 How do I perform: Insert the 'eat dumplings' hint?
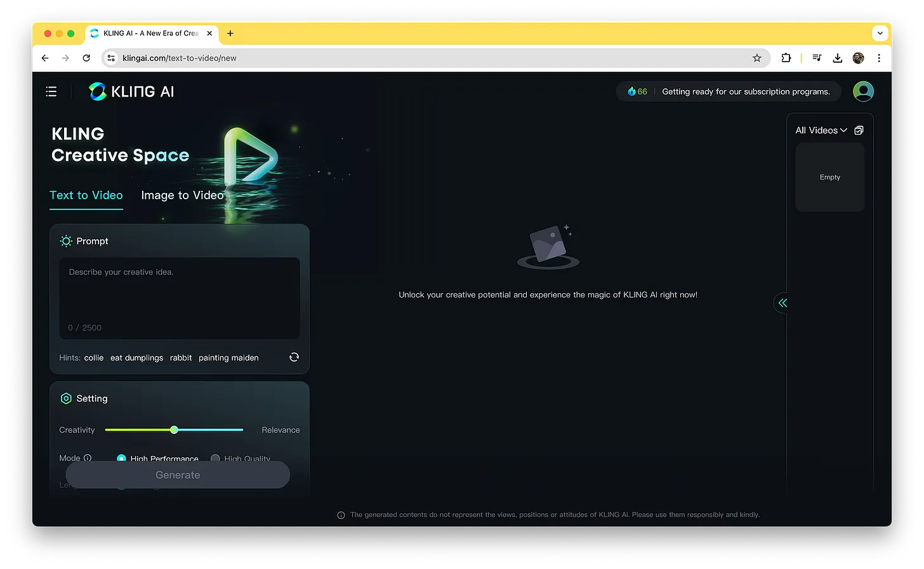click(136, 358)
